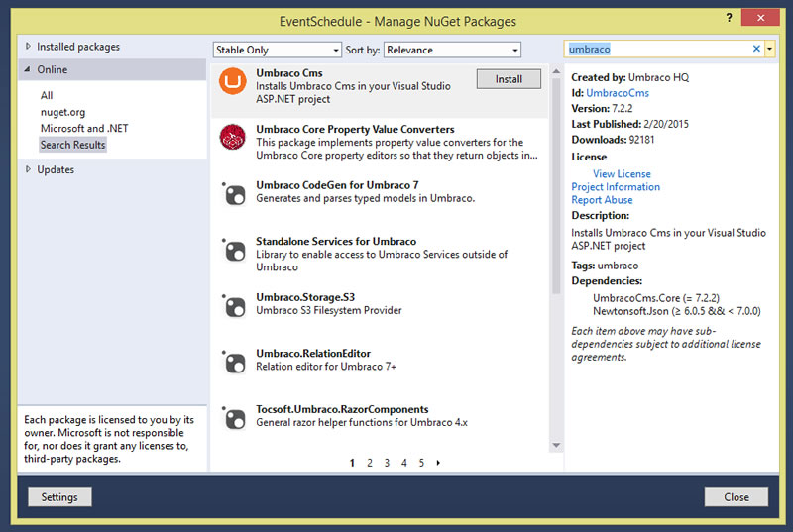Viewport: 793px width, 532px height.
Task: Click the scroll down arrow of package list
Action: tap(556, 445)
